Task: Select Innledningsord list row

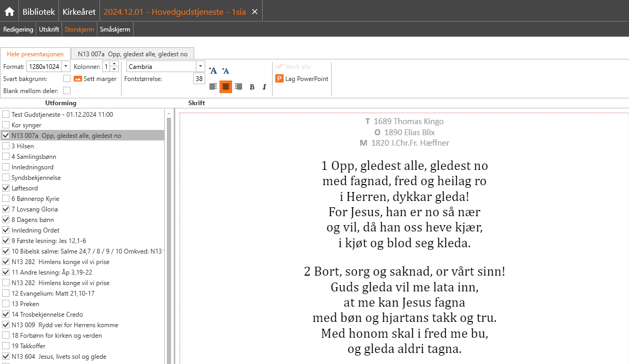Action: point(83,167)
